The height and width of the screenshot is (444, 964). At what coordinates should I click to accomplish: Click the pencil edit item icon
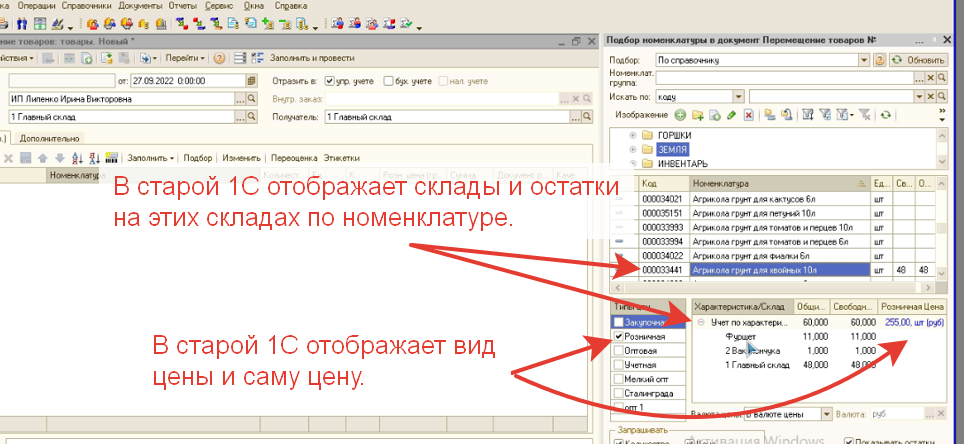click(733, 116)
